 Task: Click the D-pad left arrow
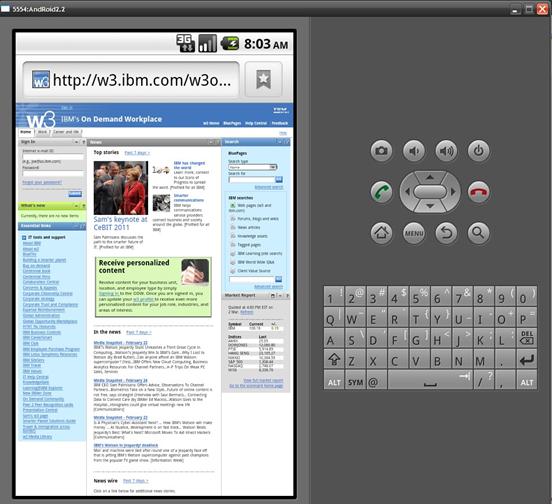407,192
